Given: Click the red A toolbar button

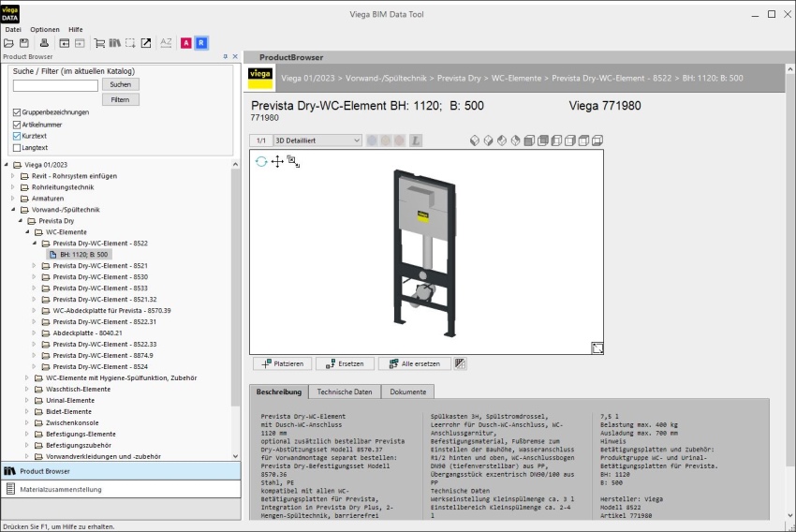Looking at the screenshot, I should pyautogui.click(x=185, y=43).
